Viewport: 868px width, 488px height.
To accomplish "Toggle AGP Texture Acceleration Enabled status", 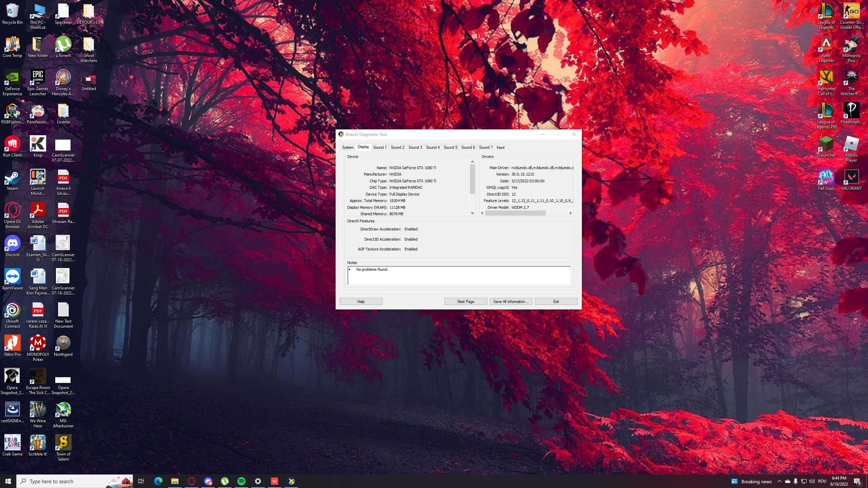I will pos(411,249).
